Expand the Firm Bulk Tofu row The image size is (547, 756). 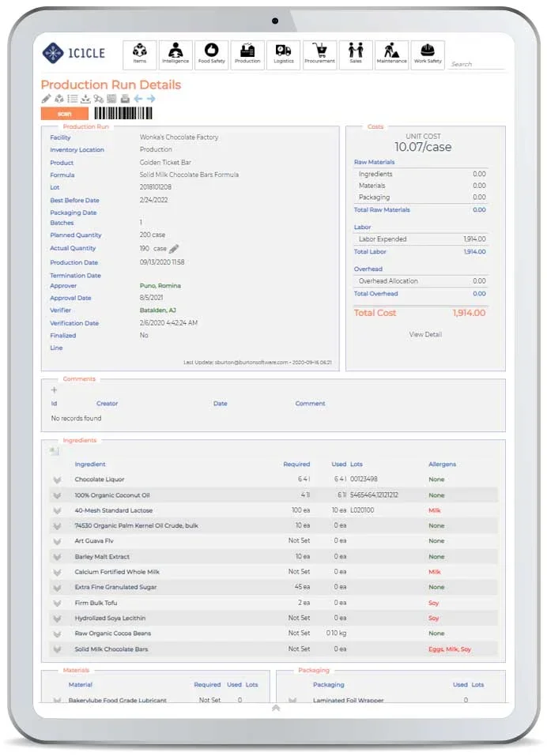tap(57, 604)
